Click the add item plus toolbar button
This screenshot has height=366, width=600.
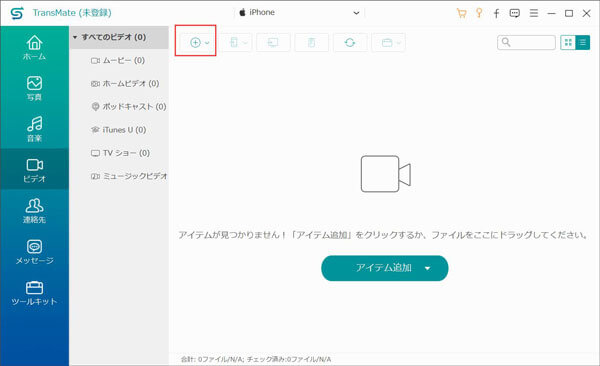196,42
